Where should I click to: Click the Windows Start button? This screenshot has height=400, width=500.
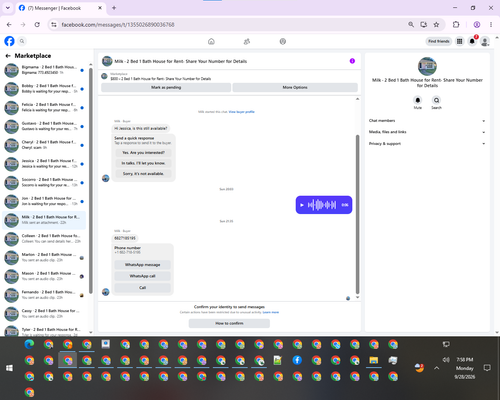click(9, 368)
